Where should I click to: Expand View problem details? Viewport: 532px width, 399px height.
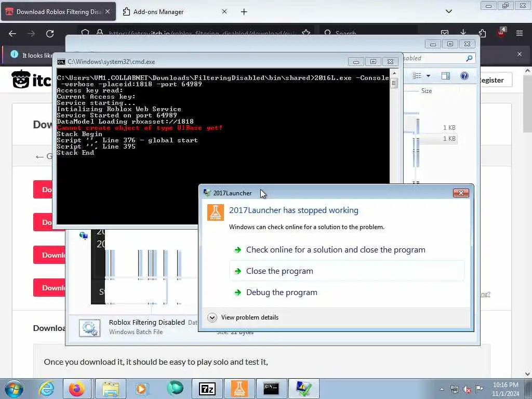click(243, 317)
